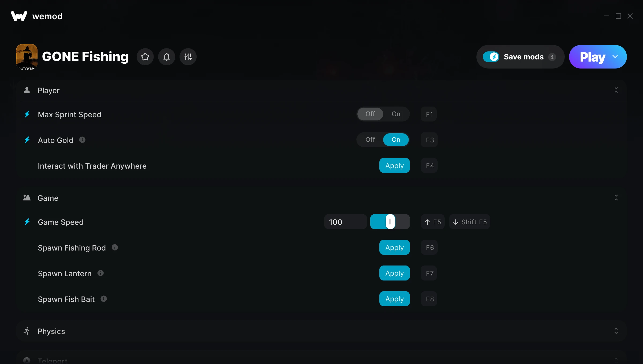Click the Game Speed value field

346,222
